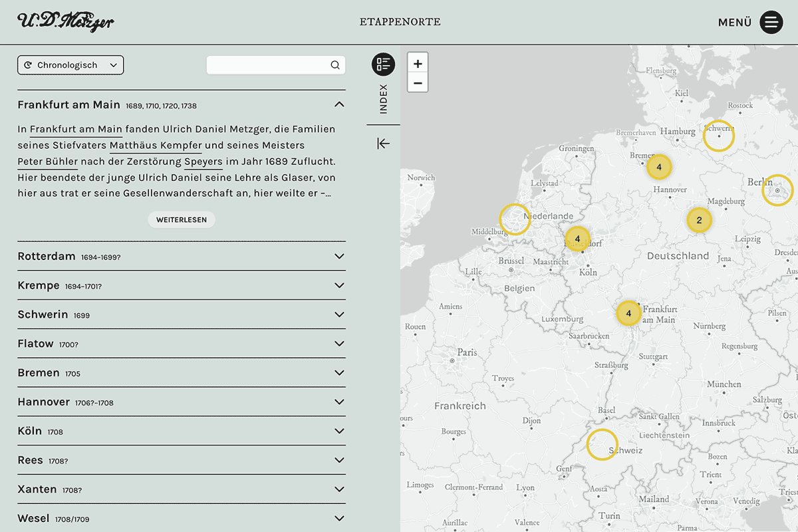The width and height of the screenshot is (798, 532).
Task: Follow the Speyers link
Action: (203, 162)
